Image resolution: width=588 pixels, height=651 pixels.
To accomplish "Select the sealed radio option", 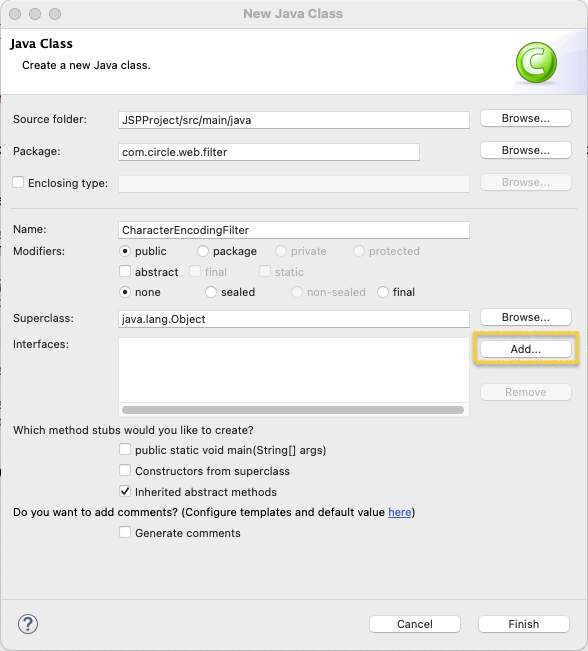I will tap(211, 292).
